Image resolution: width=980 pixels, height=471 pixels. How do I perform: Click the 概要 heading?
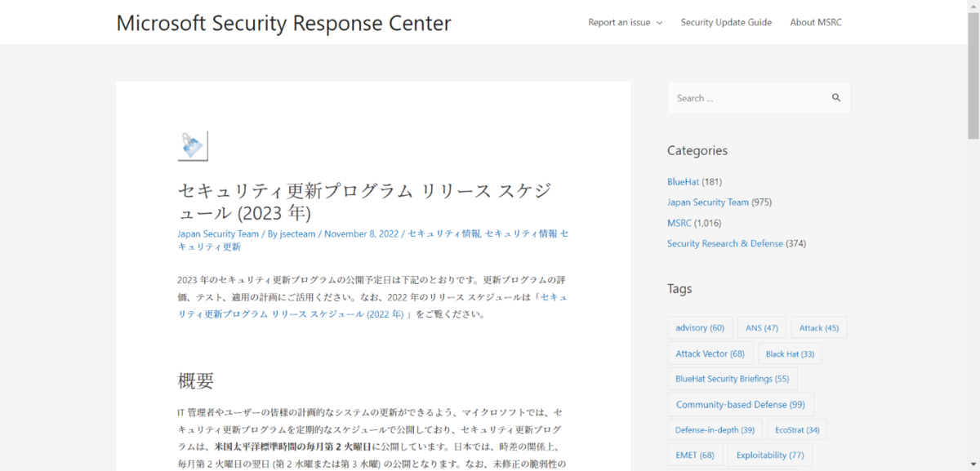(x=196, y=380)
